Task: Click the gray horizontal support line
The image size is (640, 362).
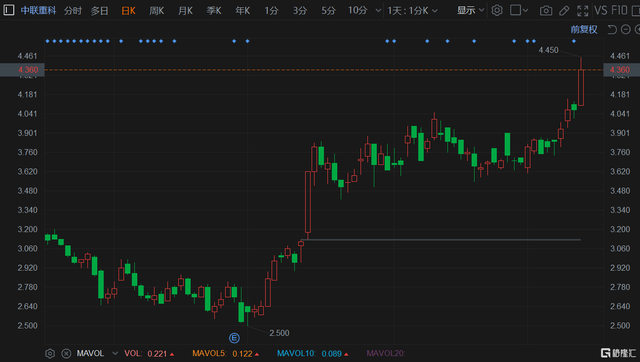Action: point(441,240)
